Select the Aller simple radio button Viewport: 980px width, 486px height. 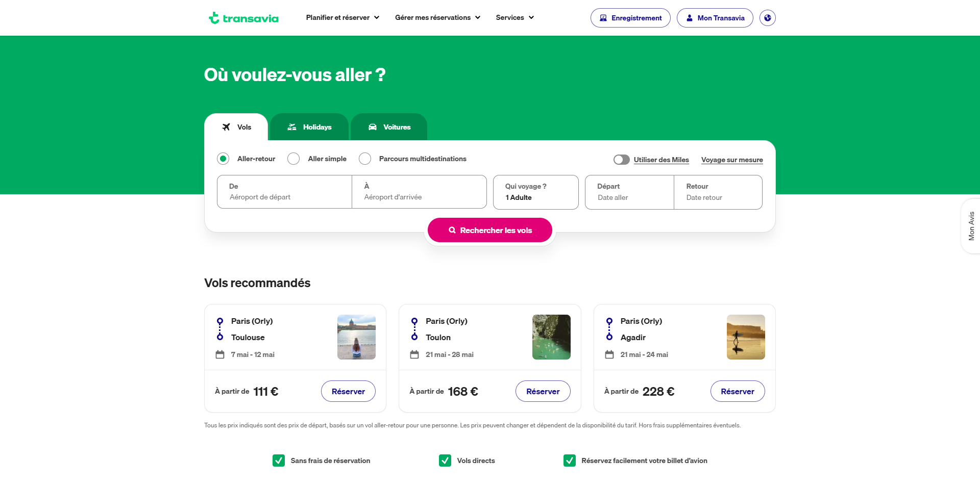293,159
